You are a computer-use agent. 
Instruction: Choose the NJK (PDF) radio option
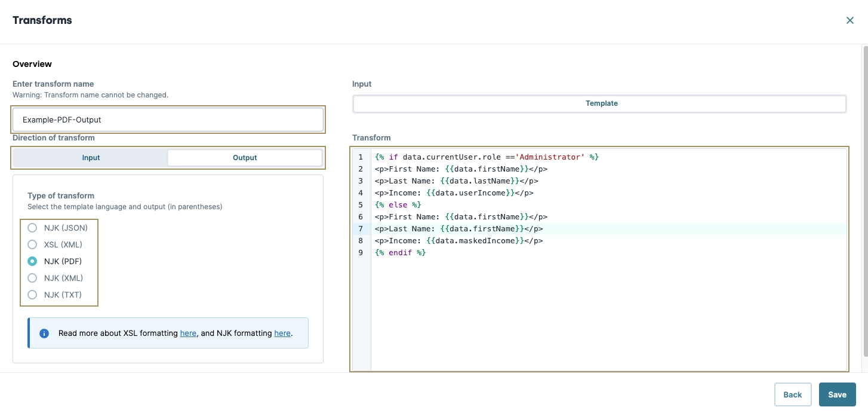[33, 261]
